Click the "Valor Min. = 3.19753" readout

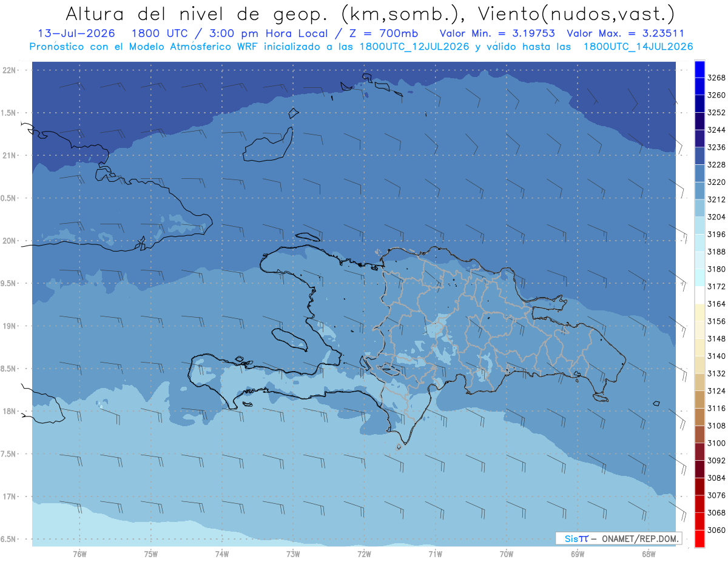tap(497, 33)
